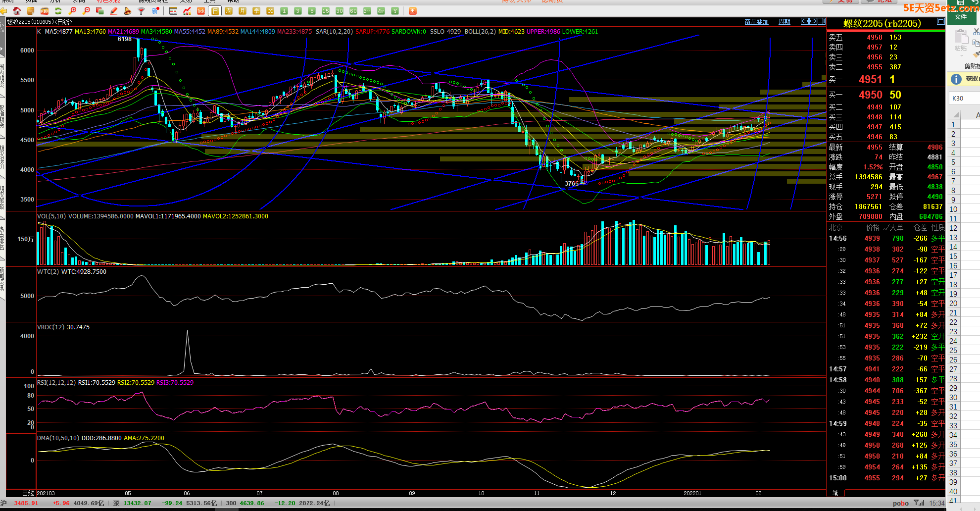The image size is (980, 511).
Task: Switch to weekly (周) period
Action: (x=229, y=11)
